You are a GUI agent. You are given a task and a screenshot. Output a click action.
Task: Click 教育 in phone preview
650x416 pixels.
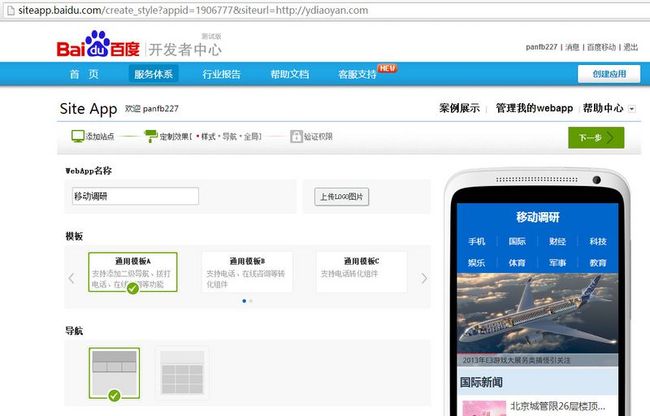point(598,263)
